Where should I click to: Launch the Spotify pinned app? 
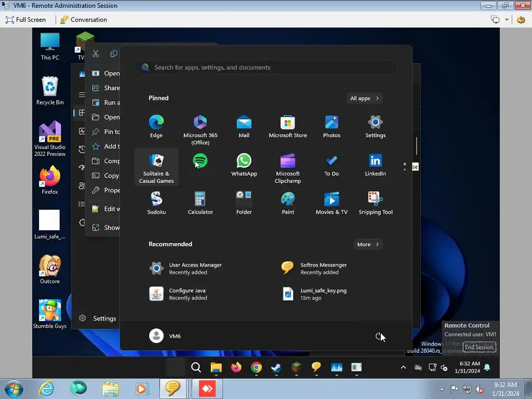200,161
